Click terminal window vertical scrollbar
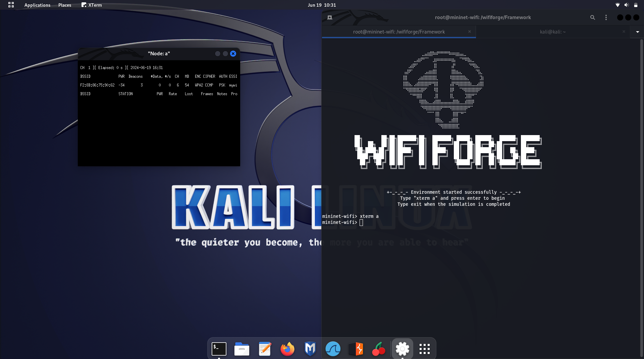The width and height of the screenshot is (644, 359). [642, 198]
